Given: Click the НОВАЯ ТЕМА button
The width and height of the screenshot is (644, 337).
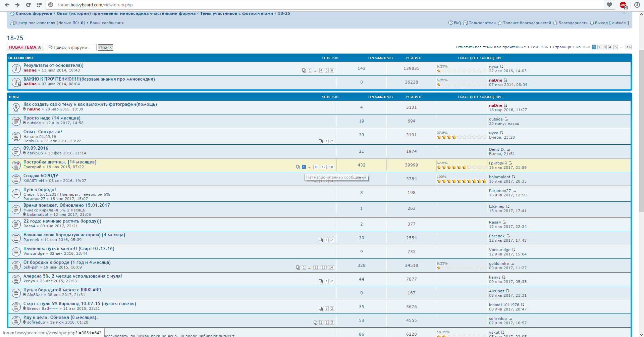Looking at the screenshot, I should click(x=25, y=47).
